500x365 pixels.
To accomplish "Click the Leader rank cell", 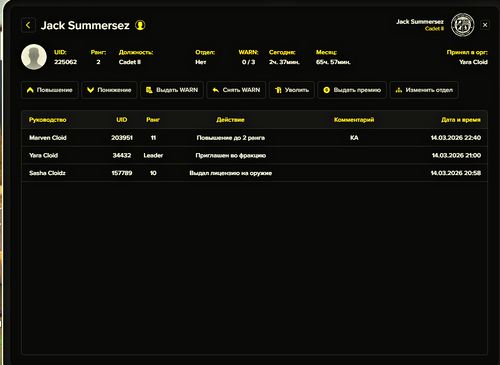I will tap(153, 155).
